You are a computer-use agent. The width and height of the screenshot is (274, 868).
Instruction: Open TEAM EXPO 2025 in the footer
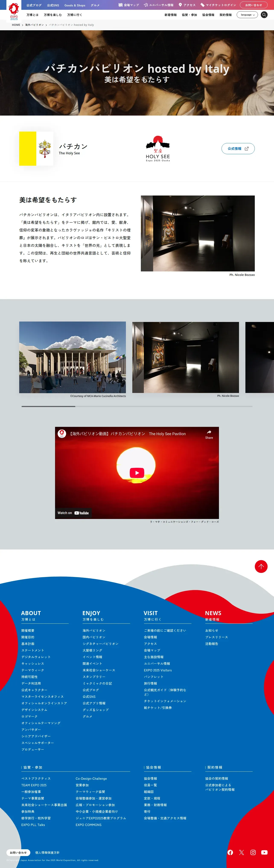click(34, 785)
